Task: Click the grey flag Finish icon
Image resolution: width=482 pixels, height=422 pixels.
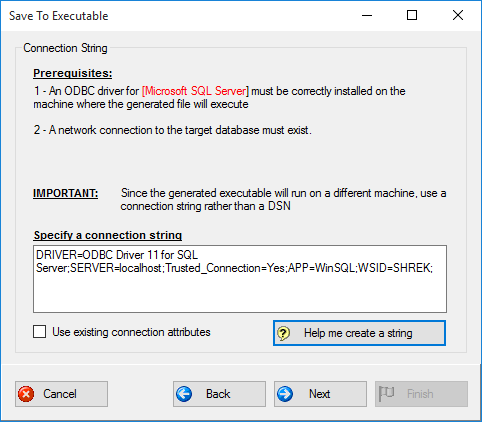Action: (387, 394)
